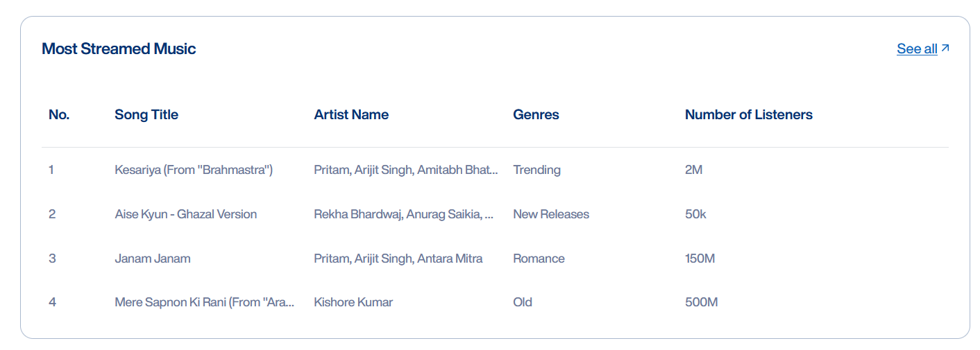The height and width of the screenshot is (350, 980).
Task: Select the Aise Kyun - Ghazal Version song
Action: coord(186,214)
